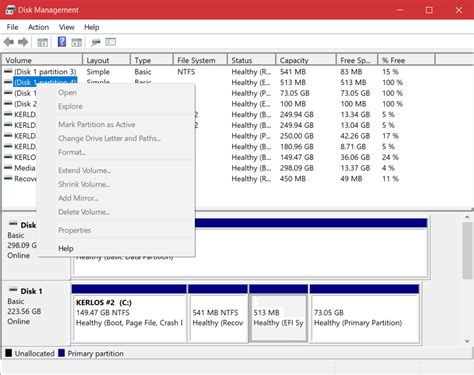Open the Action menu
This screenshot has height=375, width=474.
pos(38,27)
